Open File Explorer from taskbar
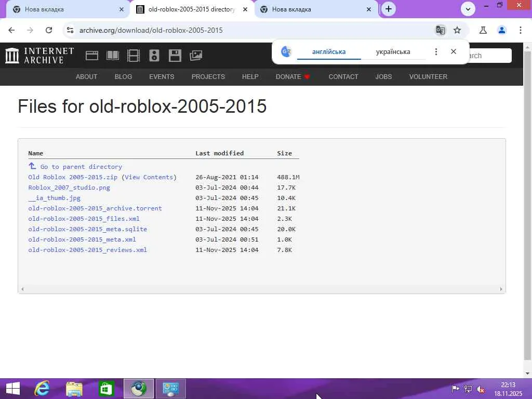 pyautogui.click(x=74, y=389)
